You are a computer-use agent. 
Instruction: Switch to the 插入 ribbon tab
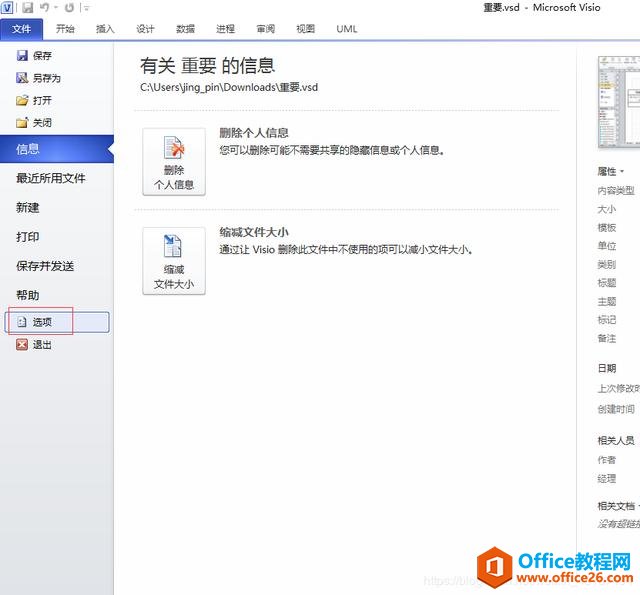[105, 29]
